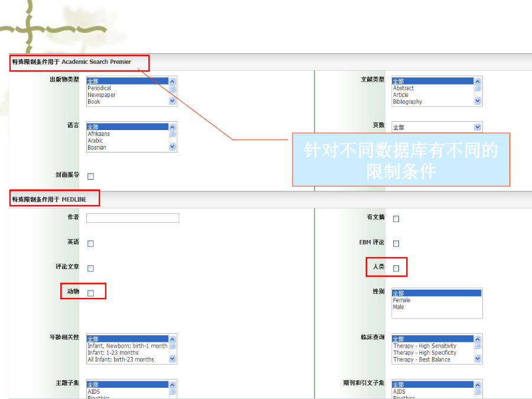The image size is (532, 399).
Task: Click 临床查询 list's down scroll arrow
Action: click(478, 359)
